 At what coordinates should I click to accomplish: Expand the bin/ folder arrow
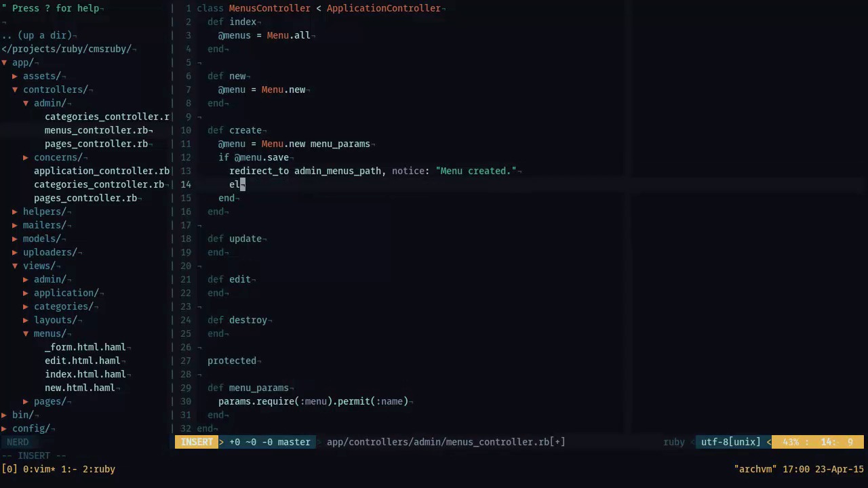[x=4, y=415]
